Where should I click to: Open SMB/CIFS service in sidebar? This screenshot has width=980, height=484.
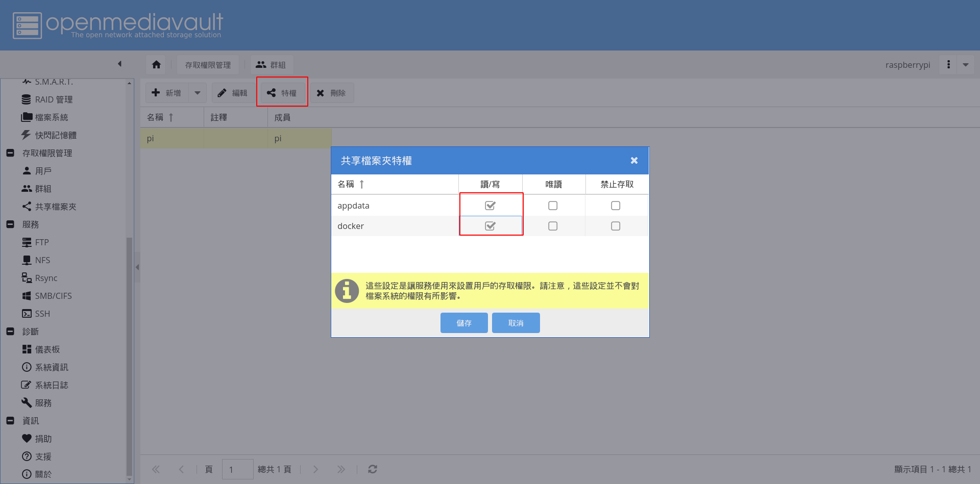click(53, 296)
